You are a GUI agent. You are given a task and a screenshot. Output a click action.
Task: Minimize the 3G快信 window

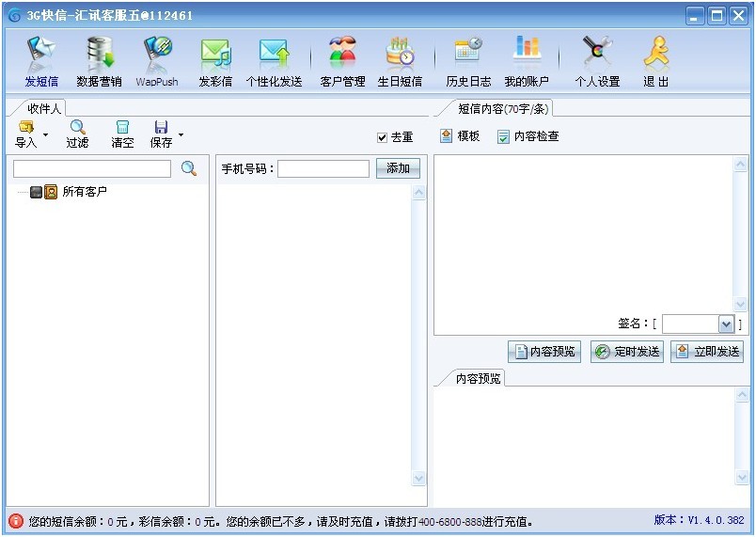[694, 16]
